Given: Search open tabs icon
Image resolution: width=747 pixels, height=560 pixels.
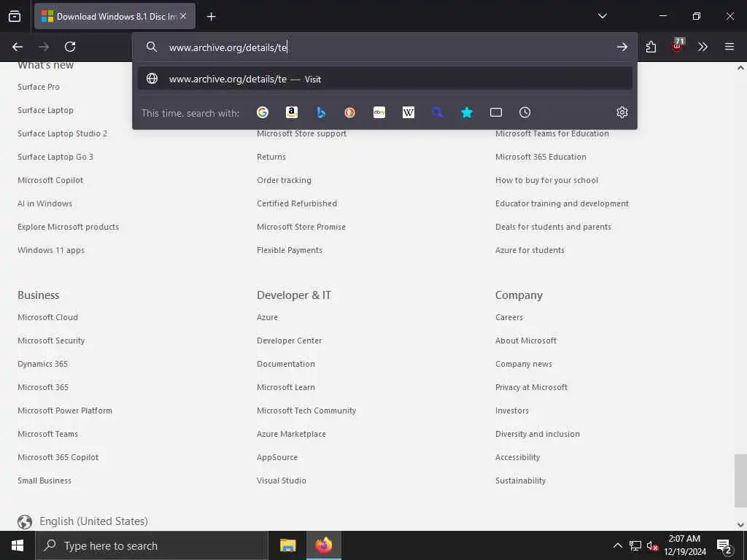Looking at the screenshot, I should tap(496, 112).
